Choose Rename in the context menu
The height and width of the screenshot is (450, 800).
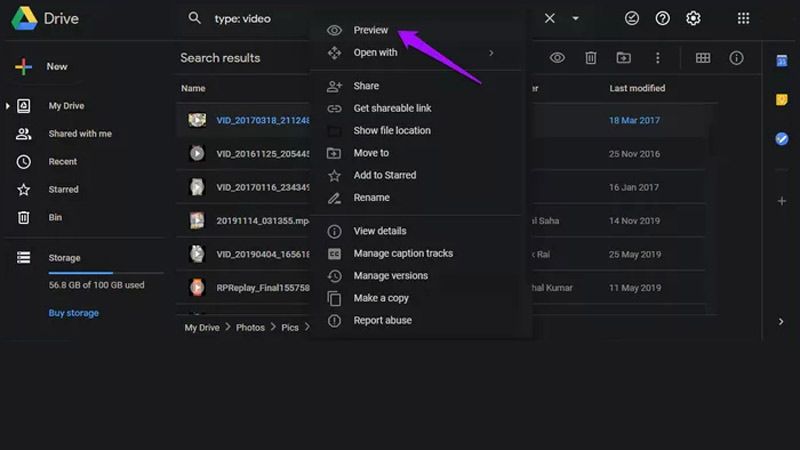(371, 198)
